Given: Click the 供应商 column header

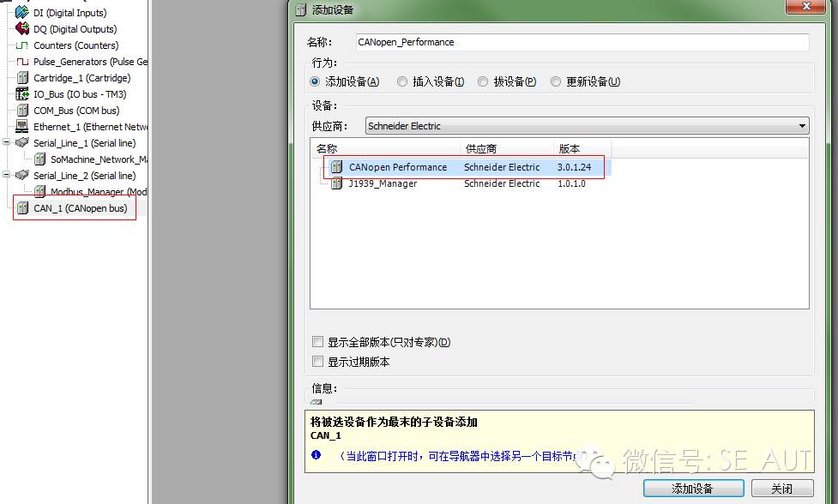Looking at the screenshot, I should 507,149.
